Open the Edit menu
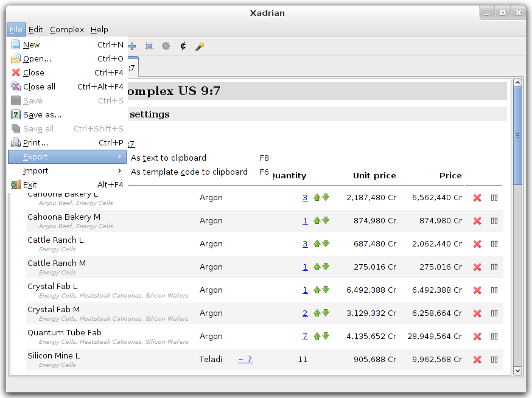Viewport: 532px width, 398px height. pyautogui.click(x=35, y=30)
